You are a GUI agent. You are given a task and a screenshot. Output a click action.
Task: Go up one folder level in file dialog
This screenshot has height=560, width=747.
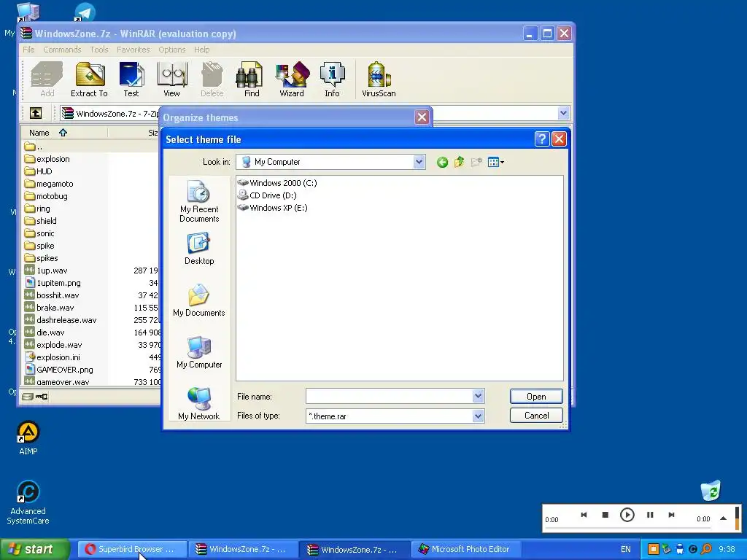coord(460,163)
